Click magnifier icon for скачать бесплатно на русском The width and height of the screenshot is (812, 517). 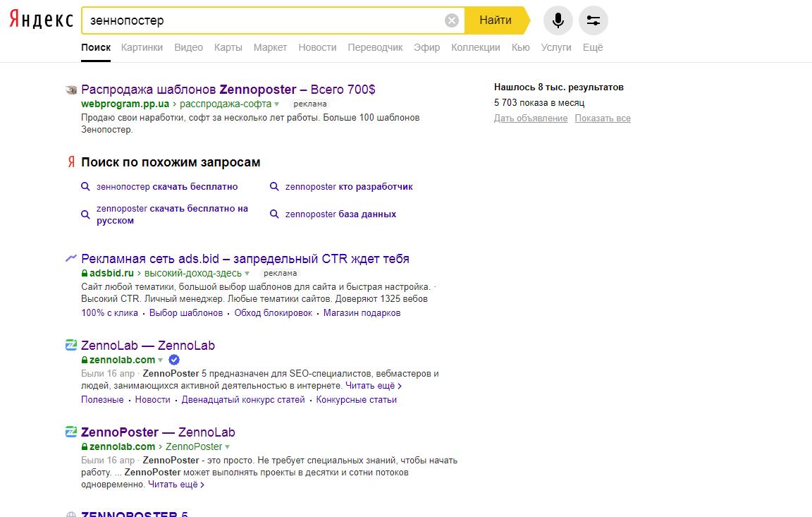85,214
